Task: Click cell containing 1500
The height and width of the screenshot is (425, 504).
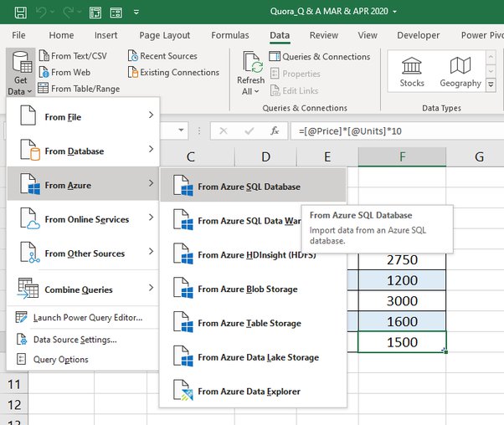Action: coord(402,342)
